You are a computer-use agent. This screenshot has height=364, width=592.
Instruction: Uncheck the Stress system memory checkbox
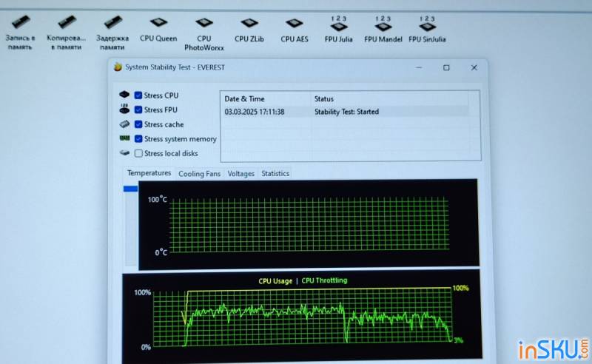(138, 138)
